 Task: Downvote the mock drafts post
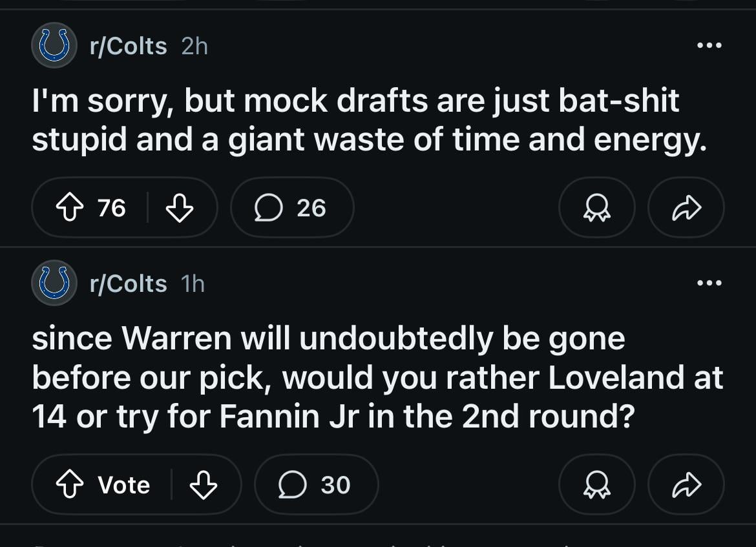point(180,208)
